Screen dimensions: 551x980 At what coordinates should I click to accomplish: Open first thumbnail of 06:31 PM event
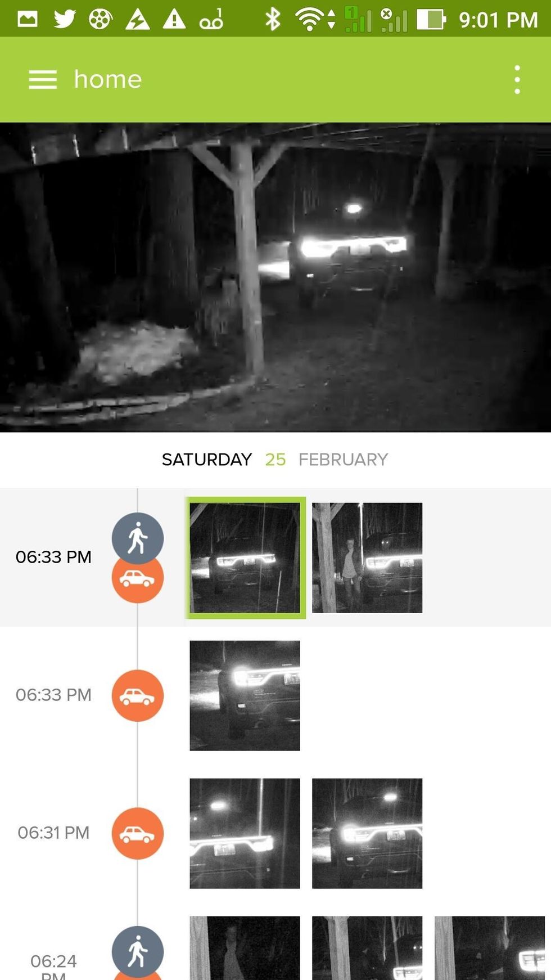tap(245, 833)
